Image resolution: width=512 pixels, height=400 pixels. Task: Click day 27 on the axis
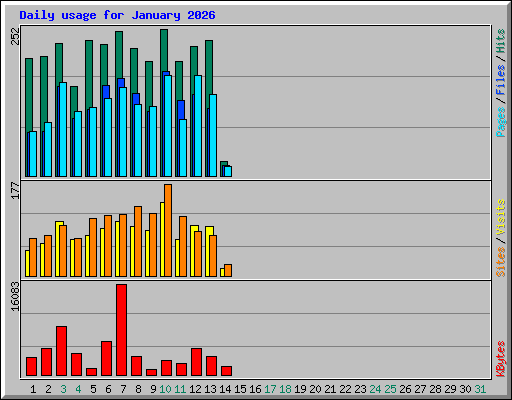pyautogui.click(x=420, y=389)
